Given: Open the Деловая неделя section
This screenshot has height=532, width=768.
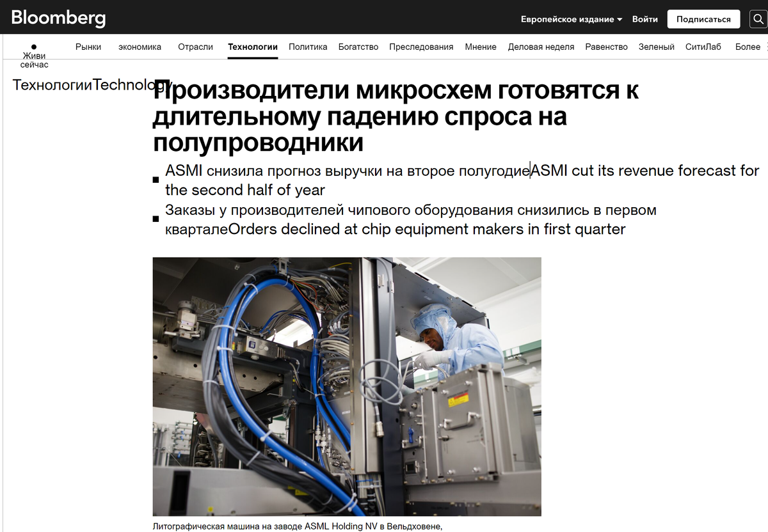Looking at the screenshot, I should [541, 47].
